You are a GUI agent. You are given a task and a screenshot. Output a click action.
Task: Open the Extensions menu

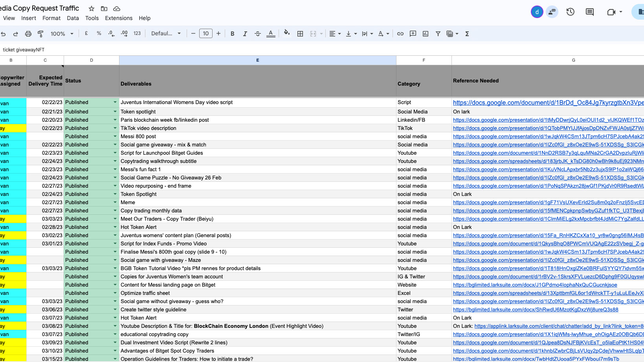[119, 18]
